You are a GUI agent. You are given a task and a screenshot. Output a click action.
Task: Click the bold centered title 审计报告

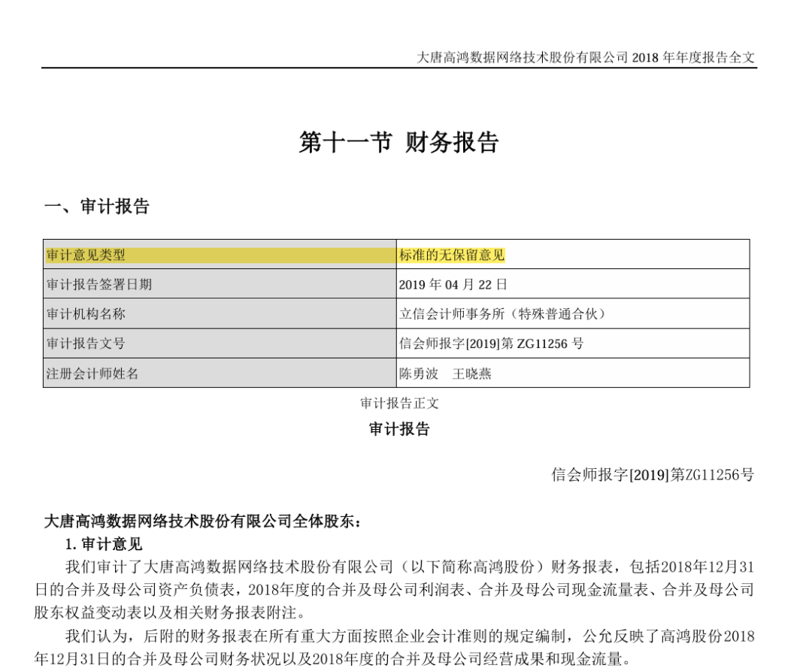pyautogui.click(x=399, y=429)
